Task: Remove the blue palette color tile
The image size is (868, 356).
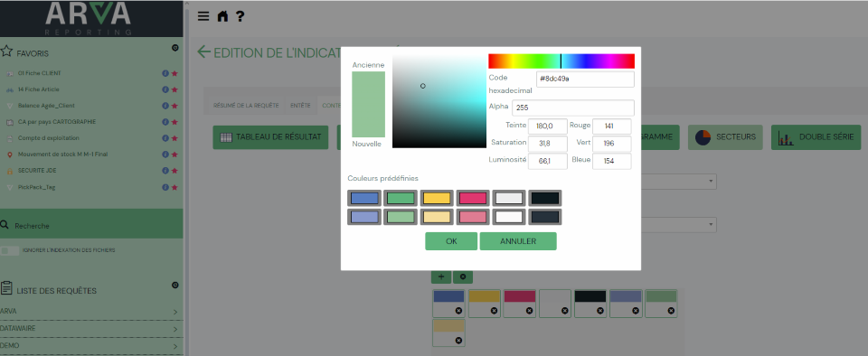Action: tap(458, 311)
